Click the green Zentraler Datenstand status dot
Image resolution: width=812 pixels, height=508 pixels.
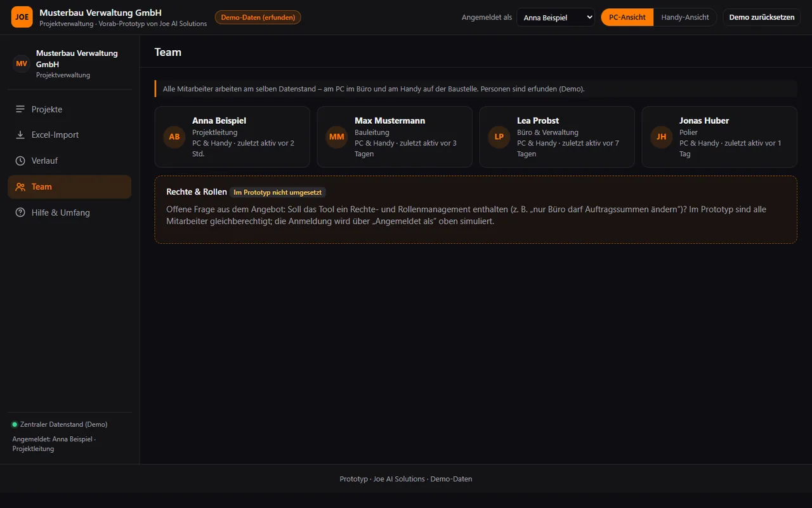pos(15,424)
